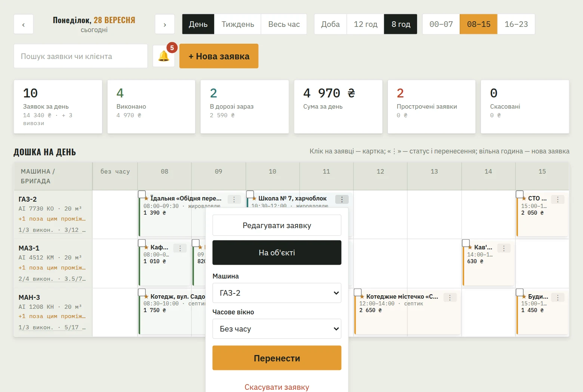The height and width of the screenshot is (392, 583).
Task: Open three-dot menu on Кав'... card
Action: pos(504,248)
